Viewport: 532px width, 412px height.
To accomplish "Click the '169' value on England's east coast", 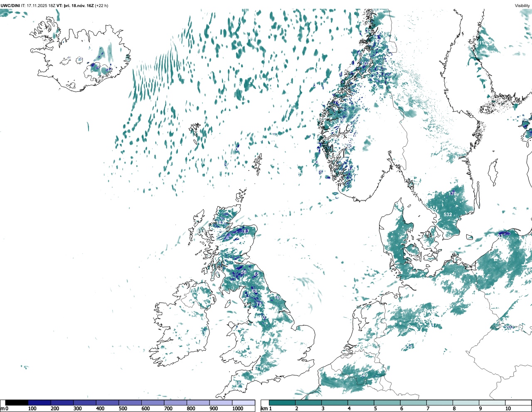I will (x=278, y=298).
